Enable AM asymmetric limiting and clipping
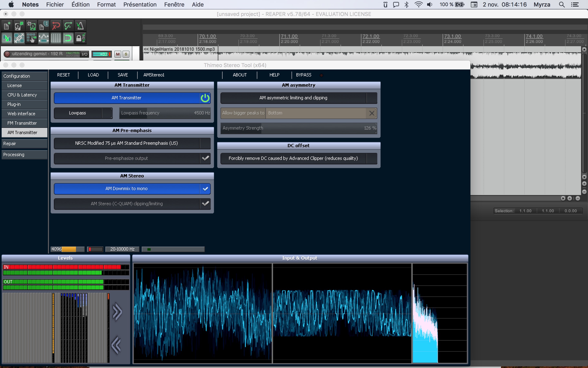This screenshot has height=368, width=588. 299,98
